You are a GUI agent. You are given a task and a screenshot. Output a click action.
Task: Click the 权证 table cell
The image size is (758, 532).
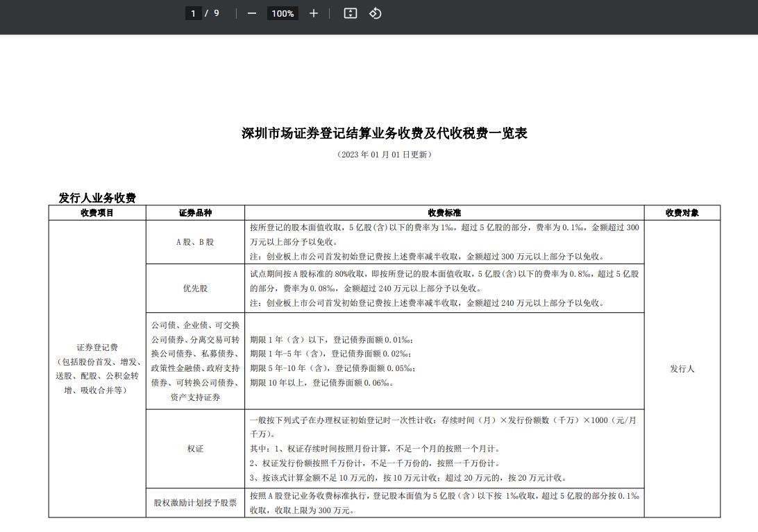tap(195, 449)
